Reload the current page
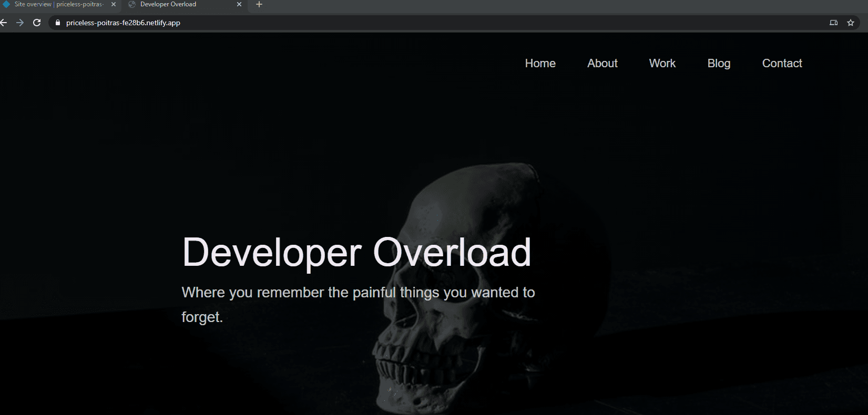Image resolution: width=868 pixels, height=415 pixels. click(x=37, y=23)
